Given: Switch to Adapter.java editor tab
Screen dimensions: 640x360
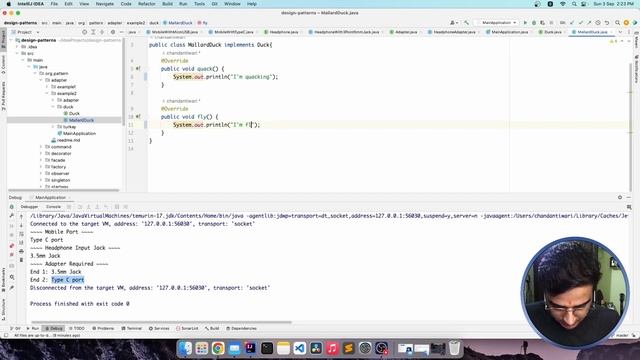Looking at the screenshot, I should tap(404, 32).
